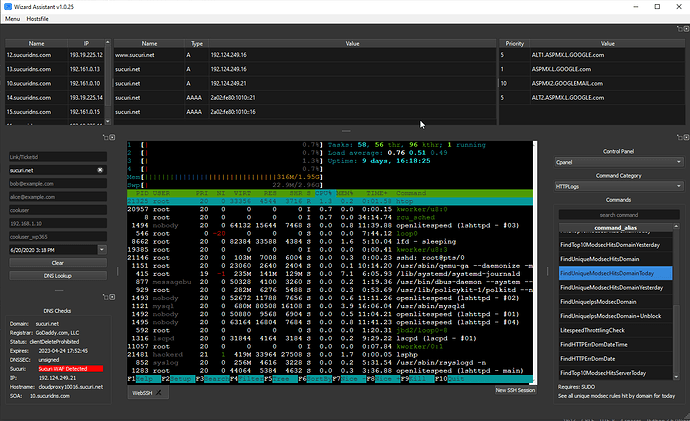
Task: Start a New SSH Session
Action: point(515,390)
